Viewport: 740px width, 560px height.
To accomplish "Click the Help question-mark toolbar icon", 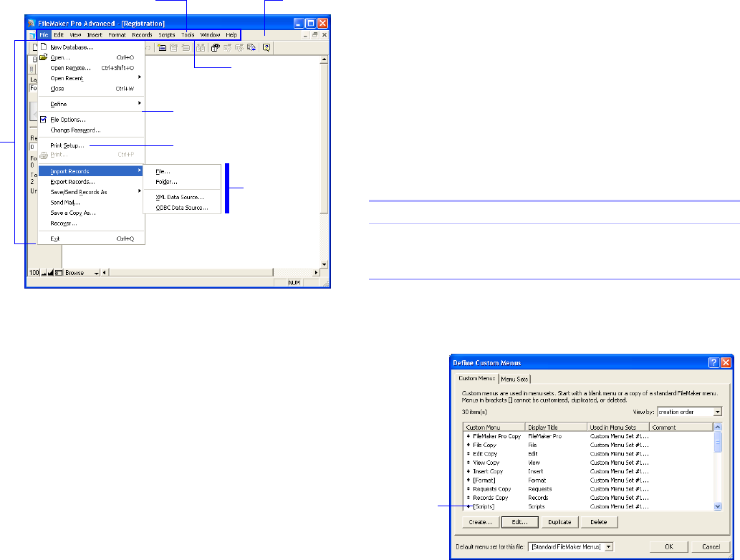I will (266, 48).
